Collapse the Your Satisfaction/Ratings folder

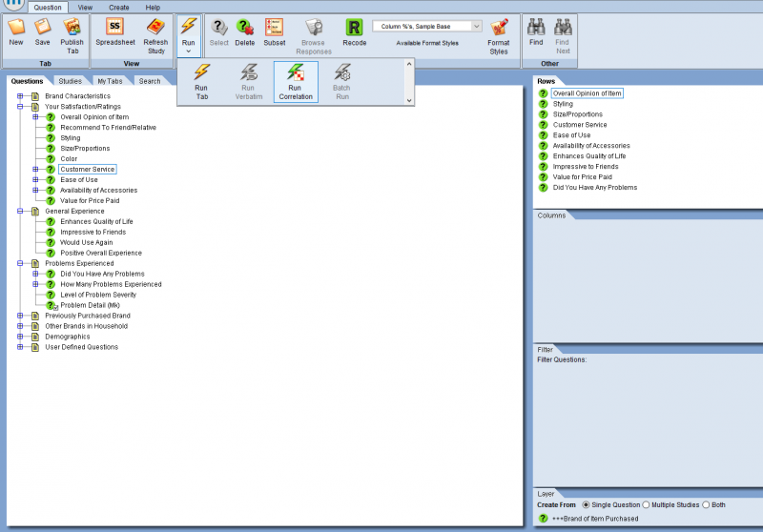[20, 107]
